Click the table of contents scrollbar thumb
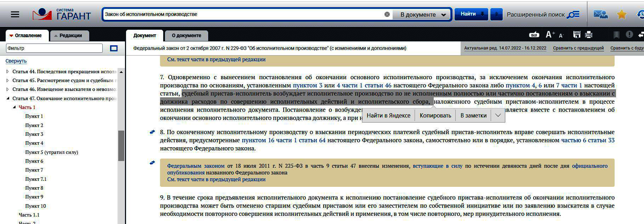Image resolution: width=644 pixels, height=224 pixels. pyautogui.click(x=121, y=145)
